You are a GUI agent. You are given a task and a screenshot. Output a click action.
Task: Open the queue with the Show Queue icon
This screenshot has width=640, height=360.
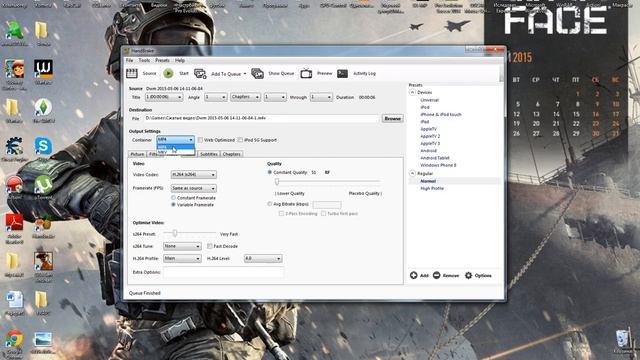coord(257,73)
